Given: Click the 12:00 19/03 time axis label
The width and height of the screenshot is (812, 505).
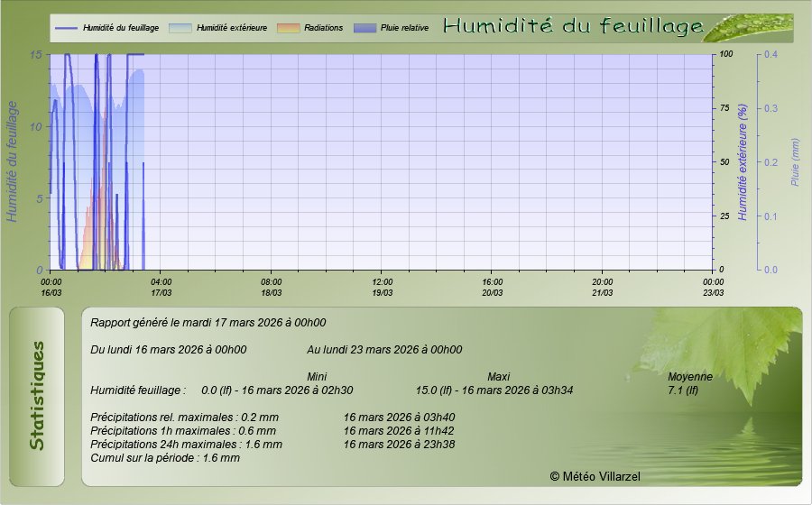Looking at the screenshot, I should tap(382, 287).
